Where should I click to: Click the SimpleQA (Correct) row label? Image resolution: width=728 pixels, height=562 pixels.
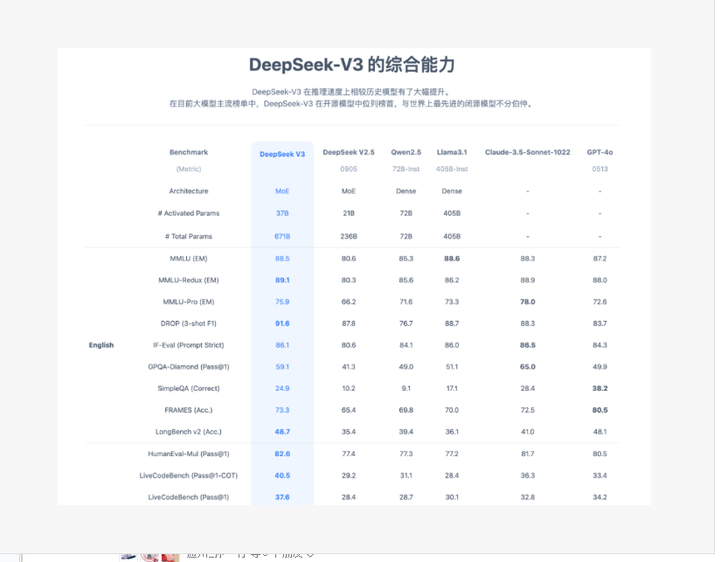(189, 388)
